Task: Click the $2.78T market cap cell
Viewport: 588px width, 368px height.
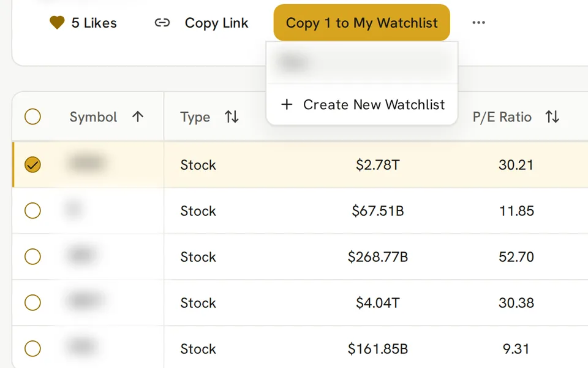Action: click(x=378, y=165)
